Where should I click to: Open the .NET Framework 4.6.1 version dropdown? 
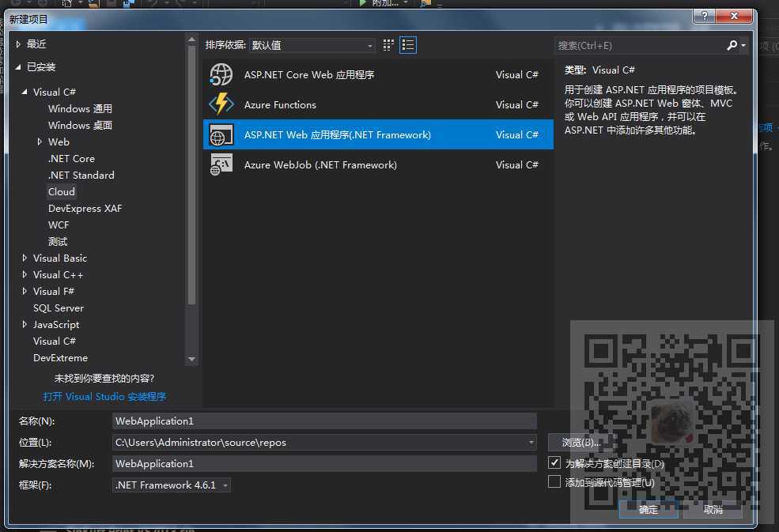(172, 485)
